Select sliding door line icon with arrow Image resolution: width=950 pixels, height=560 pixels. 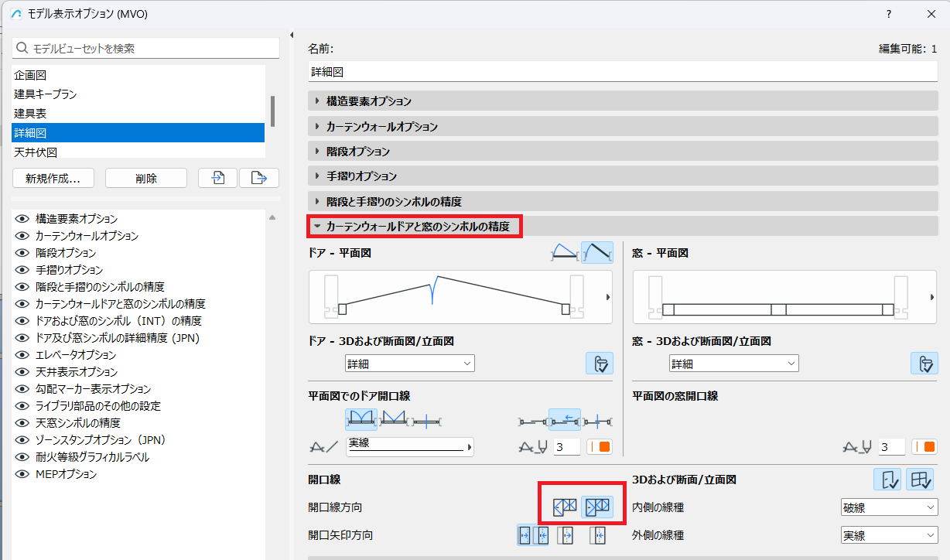point(565,420)
